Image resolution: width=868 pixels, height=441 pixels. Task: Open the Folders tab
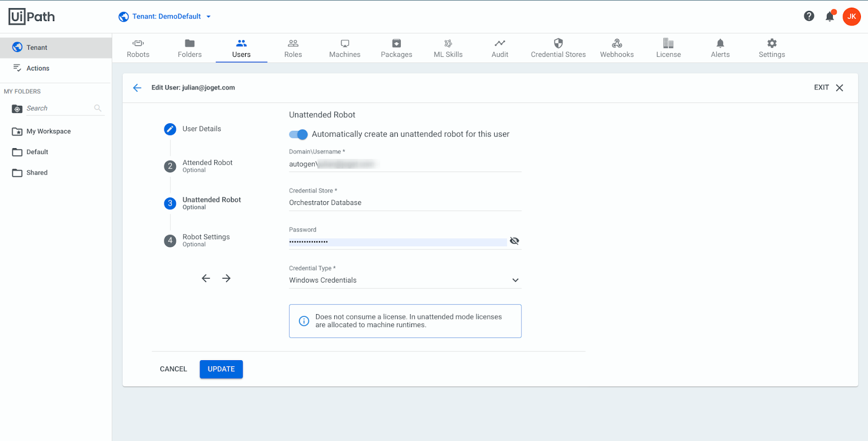pos(189,48)
